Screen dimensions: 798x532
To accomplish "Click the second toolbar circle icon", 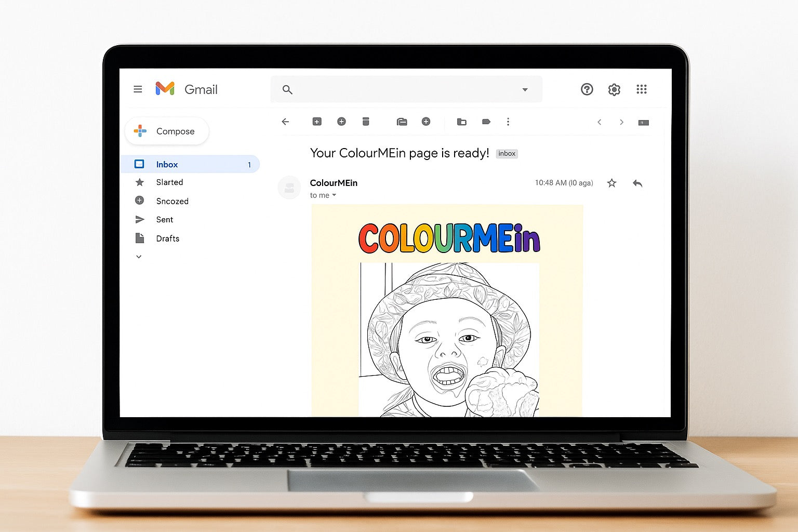I will click(x=341, y=122).
